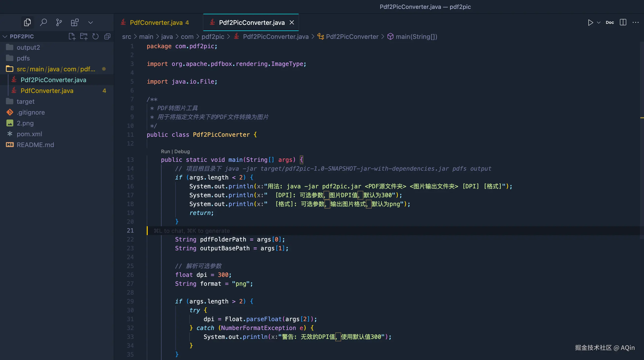
Task: Run the Java file with play button
Action: click(590, 22)
